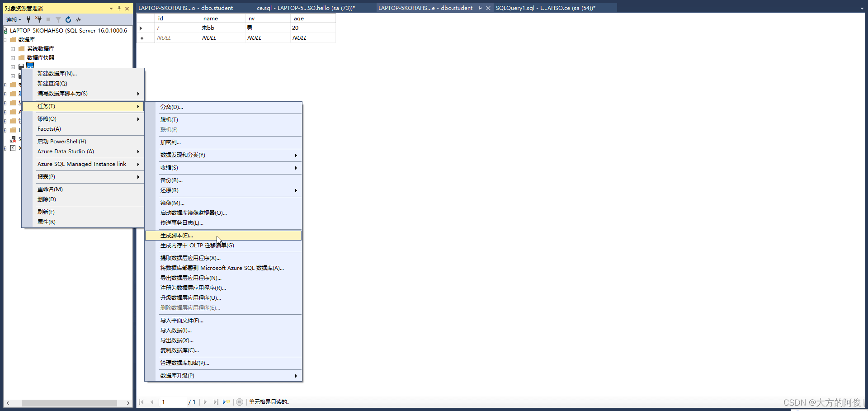Select the row header of the 朱bb record
Image resolution: width=868 pixels, height=411 pixels.
[141, 28]
